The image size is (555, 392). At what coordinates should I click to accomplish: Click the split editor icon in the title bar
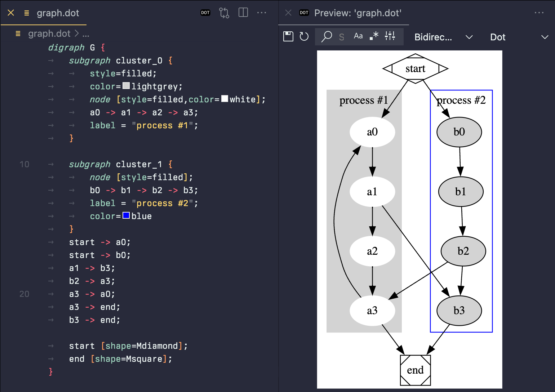pyautogui.click(x=243, y=12)
